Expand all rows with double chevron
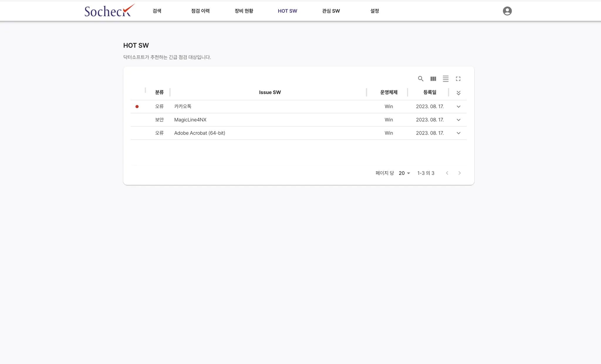Viewport: 601px width, 364px height. click(x=458, y=93)
